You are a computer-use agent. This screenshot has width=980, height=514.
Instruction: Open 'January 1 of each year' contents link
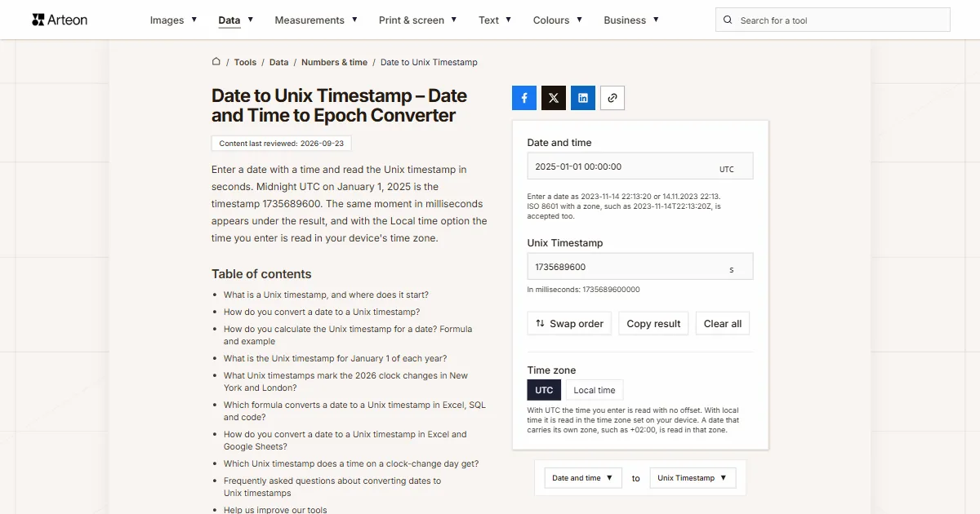336,358
